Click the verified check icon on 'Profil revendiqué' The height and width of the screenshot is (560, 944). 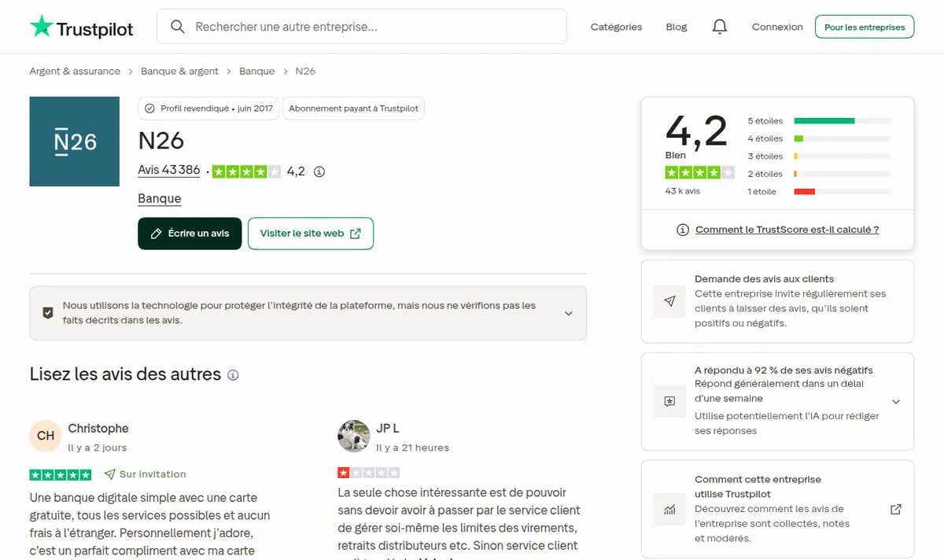[x=149, y=109]
